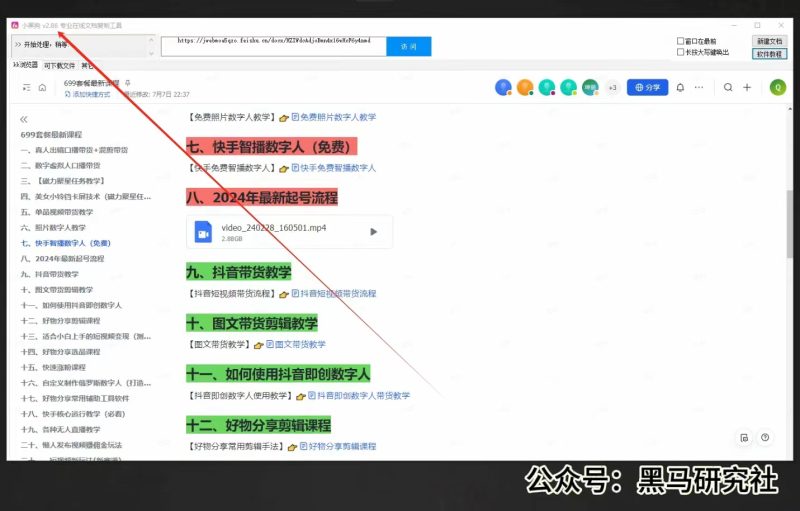Click the 新建文档 button
This screenshot has width=800, height=511.
point(769,41)
